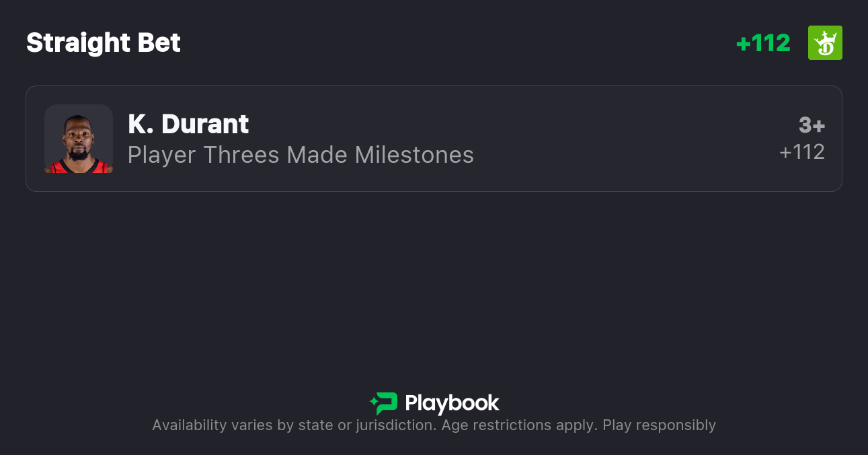The height and width of the screenshot is (455, 868).
Task: Click the "Play responsibly" text
Action: pyautogui.click(x=659, y=425)
